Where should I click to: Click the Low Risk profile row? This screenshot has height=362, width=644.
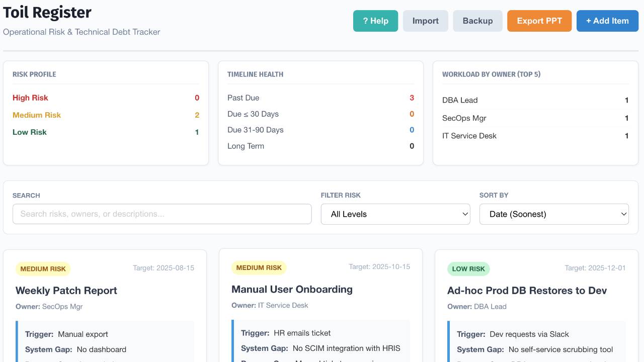(x=106, y=132)
